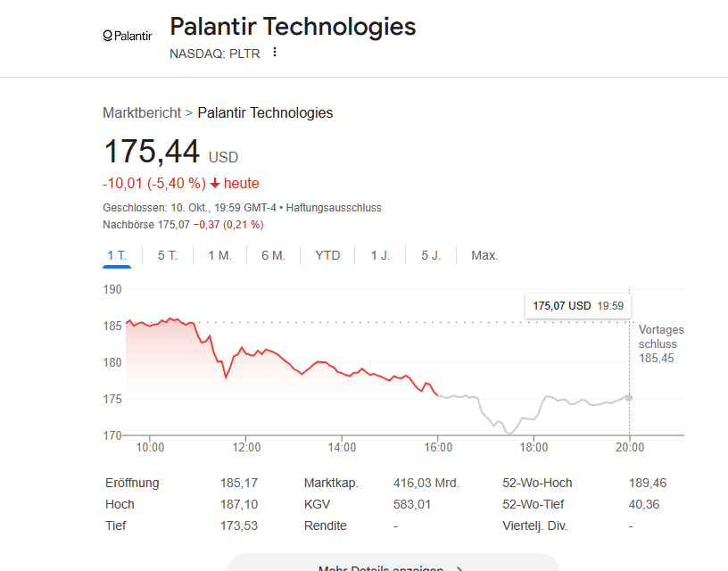The height and width of the screenshot is (571, 728).
Task: Open the Marktbericht breadcrumb link
Action: coord(142,112)
